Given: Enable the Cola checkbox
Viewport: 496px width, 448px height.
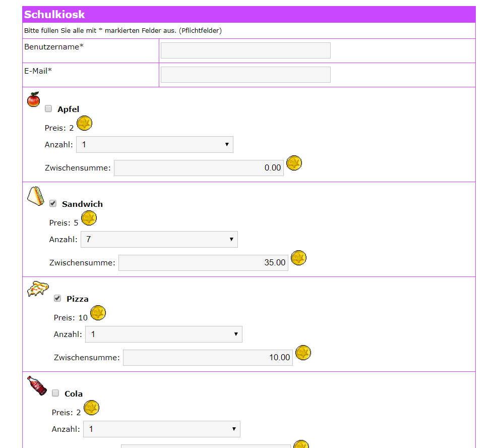Looking at the screenshot, I should [55, 393].
